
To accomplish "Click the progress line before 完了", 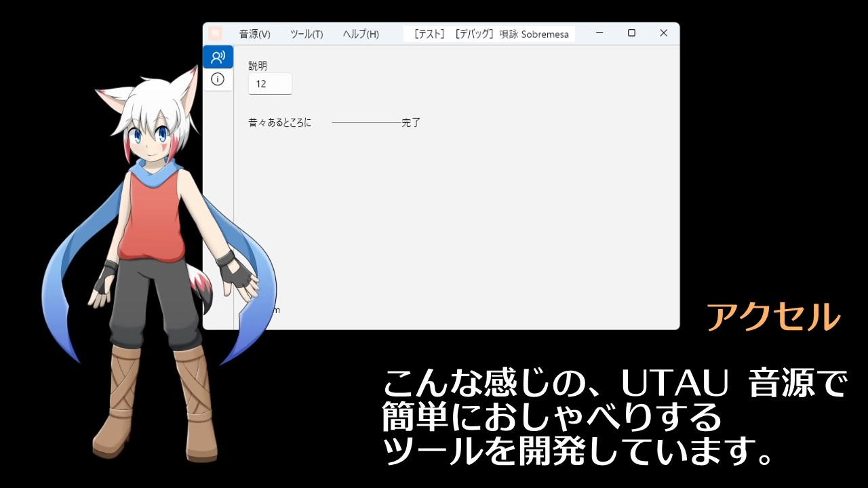I will [x=367, y=123].
